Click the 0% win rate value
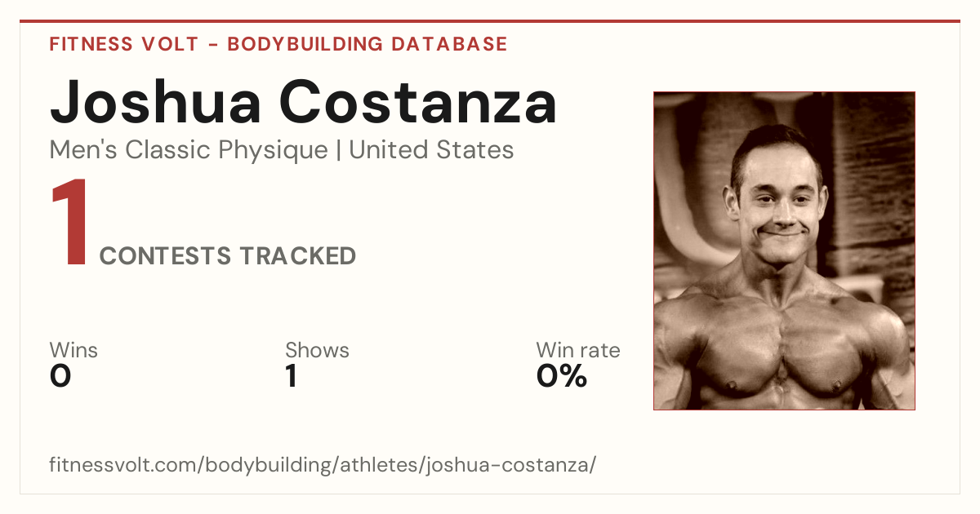 pyautogui.click(x=562, y=376)
